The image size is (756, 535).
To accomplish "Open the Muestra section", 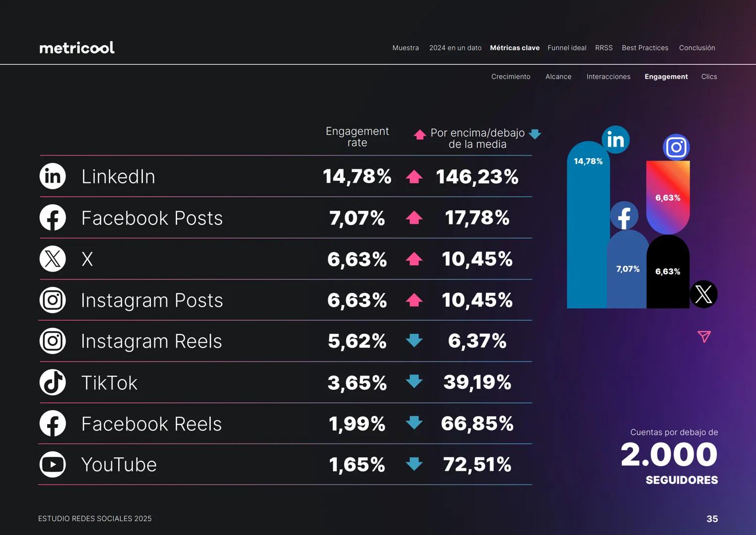I will click(405, 48).
